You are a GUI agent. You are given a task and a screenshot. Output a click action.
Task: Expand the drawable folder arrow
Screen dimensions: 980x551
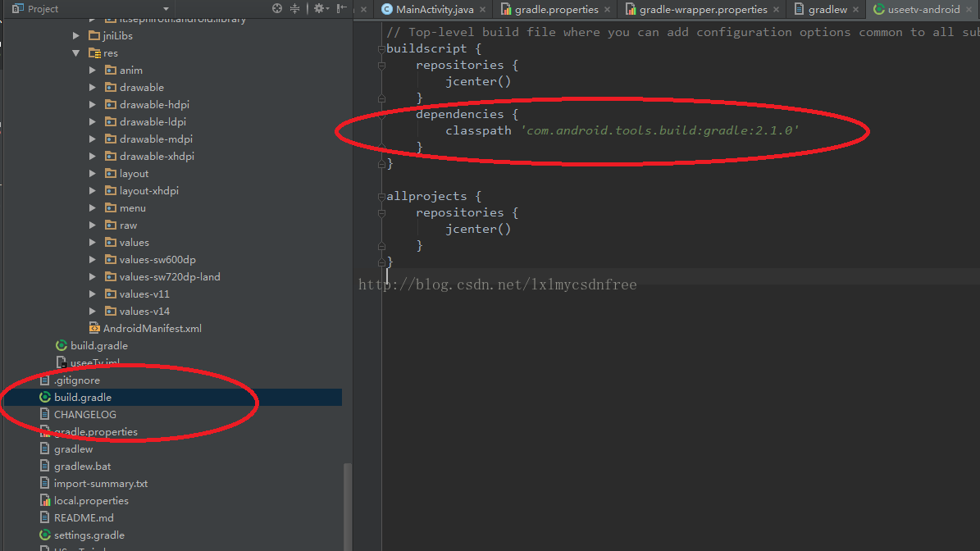point(93,88)
